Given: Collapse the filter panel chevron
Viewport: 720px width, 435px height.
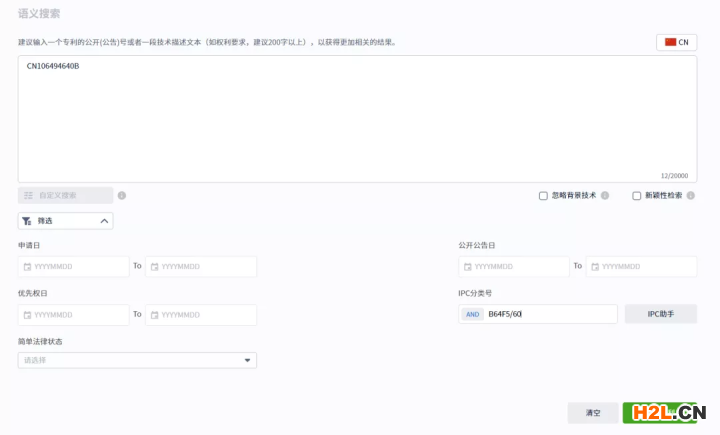Looking at the screenshot, I should (x=104, y=221).
